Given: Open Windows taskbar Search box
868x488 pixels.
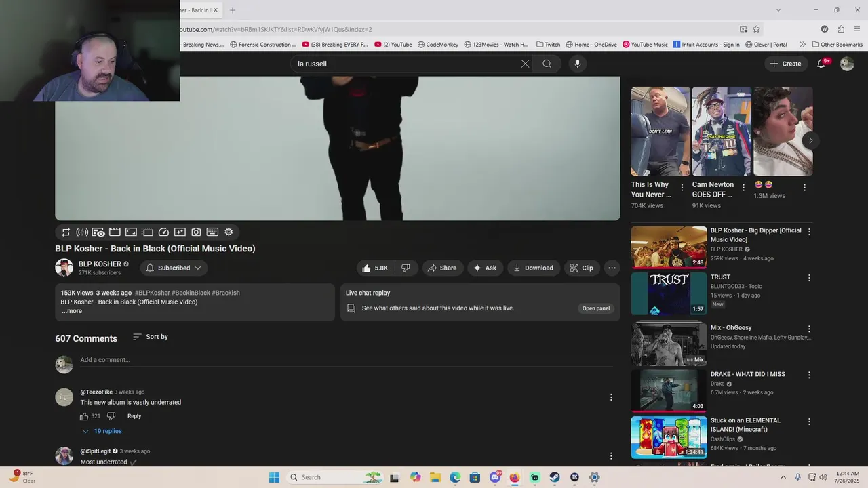Looking at the screenshot, I should coord(335,477).
